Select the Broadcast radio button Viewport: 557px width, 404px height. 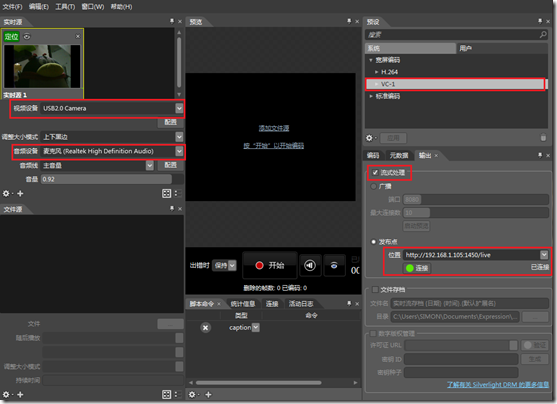(x=374, y=186)
